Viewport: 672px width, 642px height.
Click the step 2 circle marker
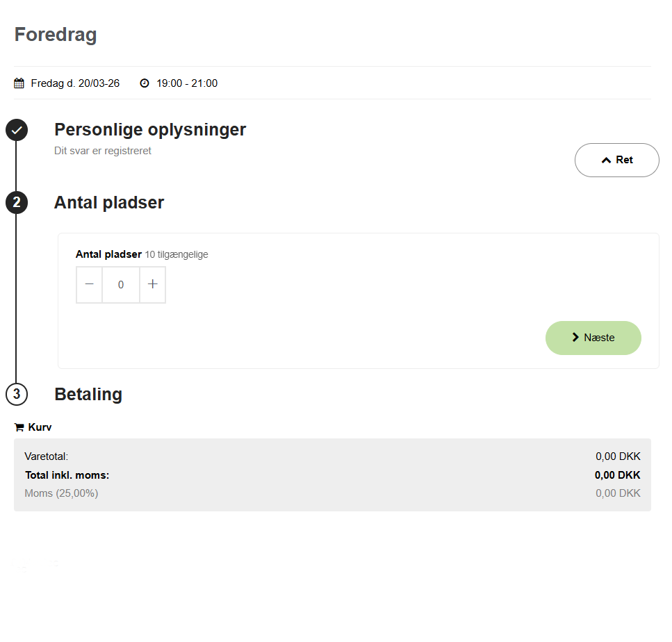pos(17,203)
